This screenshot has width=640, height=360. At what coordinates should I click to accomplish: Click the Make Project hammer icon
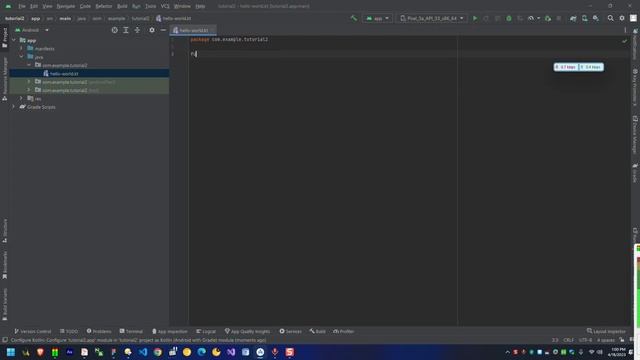pyautogui.click(x=354, y=18)
